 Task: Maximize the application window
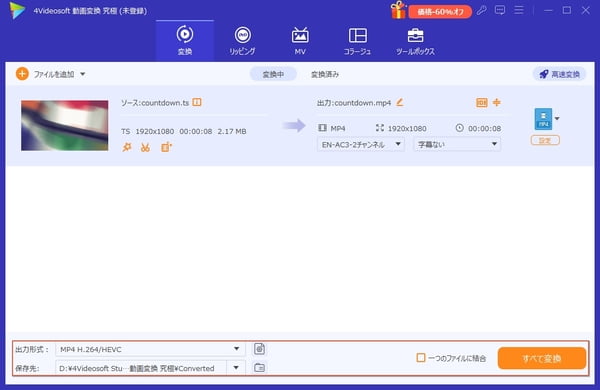[567, 10]
